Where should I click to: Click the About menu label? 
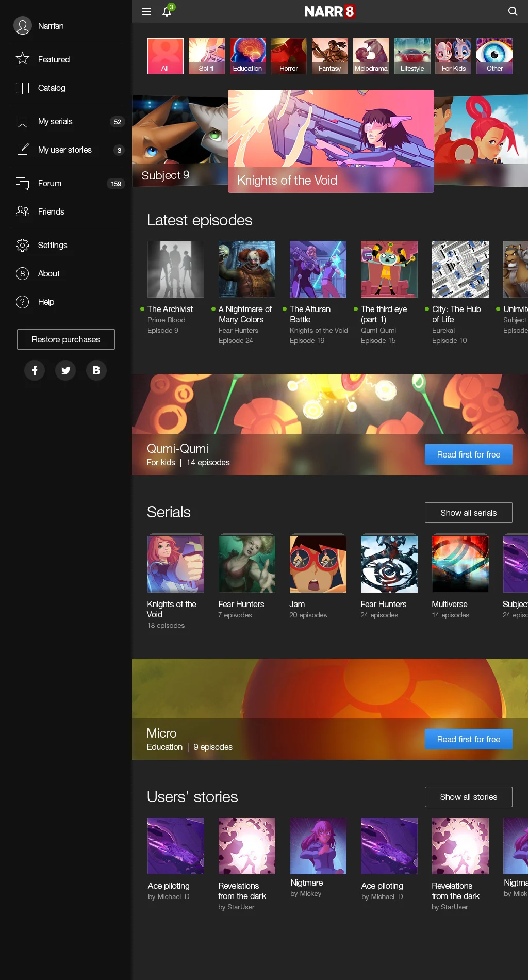coord(49,273)
